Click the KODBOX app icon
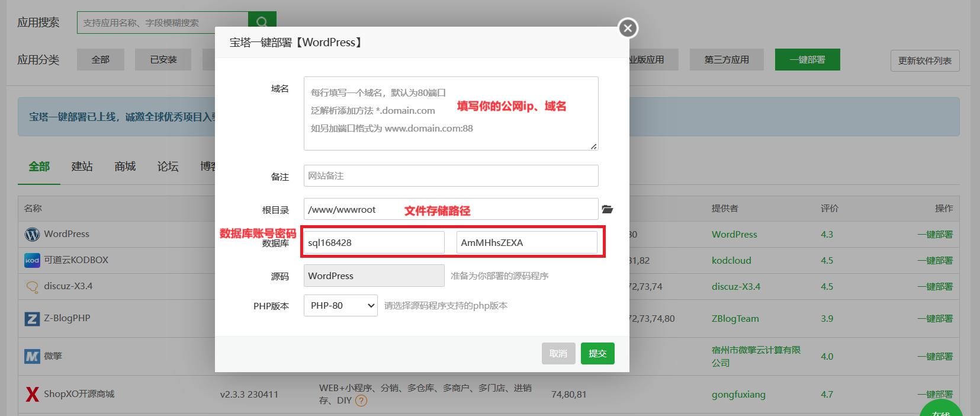 point(32,260)
